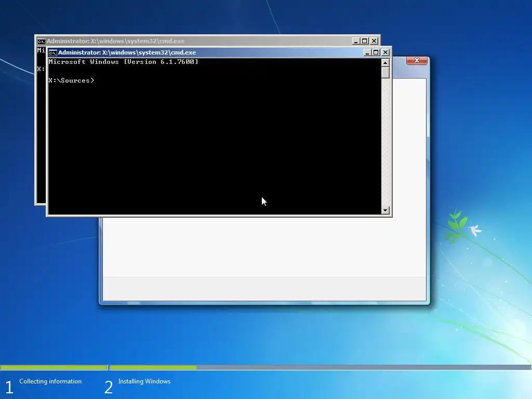Viewport: 532px width, 399px height.
Task: Close the background cmd.exe window
Action: [374, 41]
